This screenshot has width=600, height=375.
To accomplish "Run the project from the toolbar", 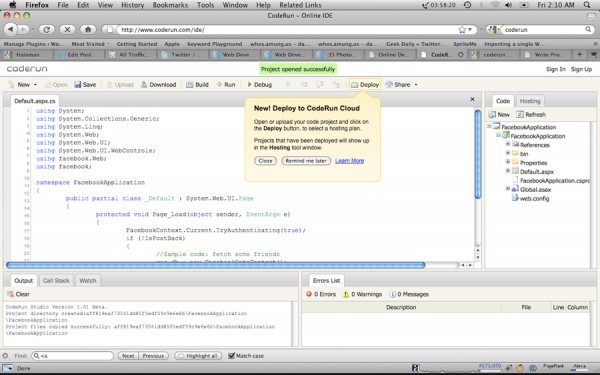I will coord(226,85).
